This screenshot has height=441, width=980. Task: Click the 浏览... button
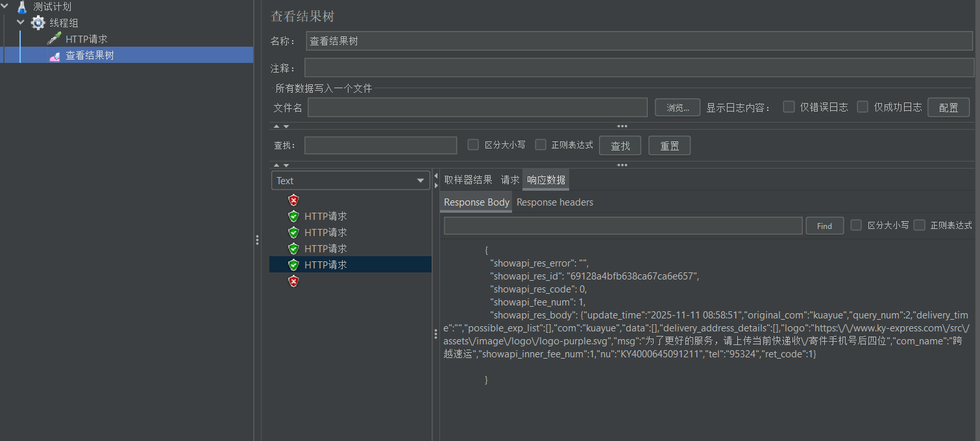click(678, 108)
